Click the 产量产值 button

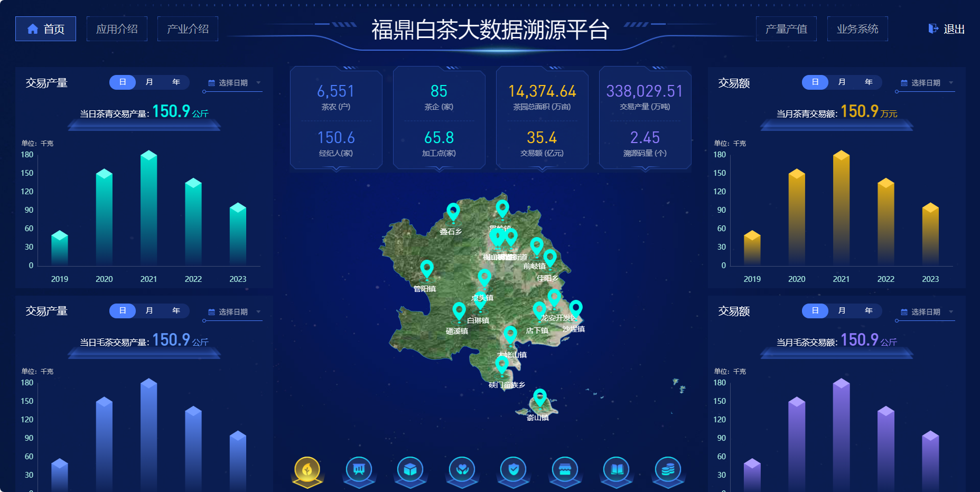787,29
